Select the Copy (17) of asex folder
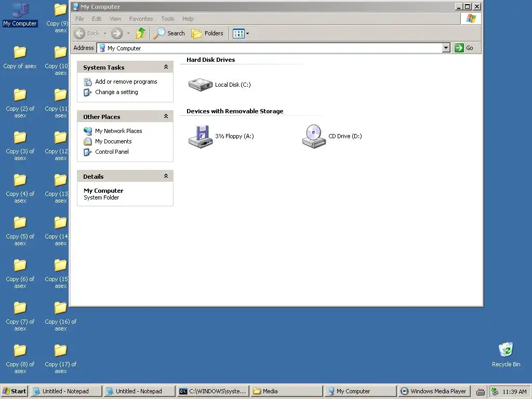Viewport: 532px width, 399px height. coord(60,358)
